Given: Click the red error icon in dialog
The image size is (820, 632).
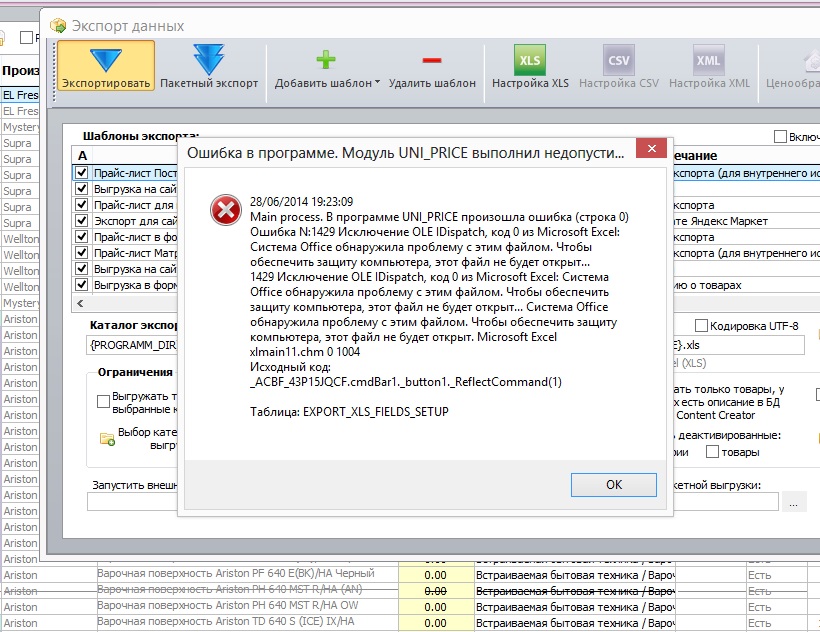Looking at the screenshot, I should pyautogui.click(x=225, y=210).
